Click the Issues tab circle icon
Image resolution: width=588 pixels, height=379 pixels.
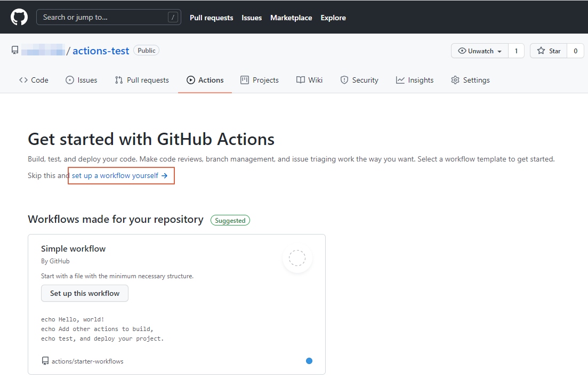pyautogui.click(x=70, y=80)
